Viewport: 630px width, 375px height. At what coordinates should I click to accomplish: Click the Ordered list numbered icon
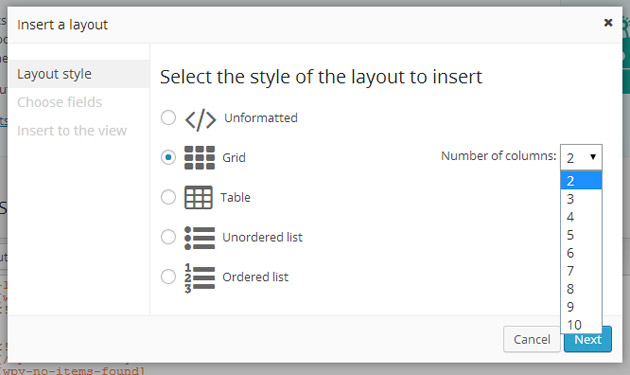coord(200,278)
